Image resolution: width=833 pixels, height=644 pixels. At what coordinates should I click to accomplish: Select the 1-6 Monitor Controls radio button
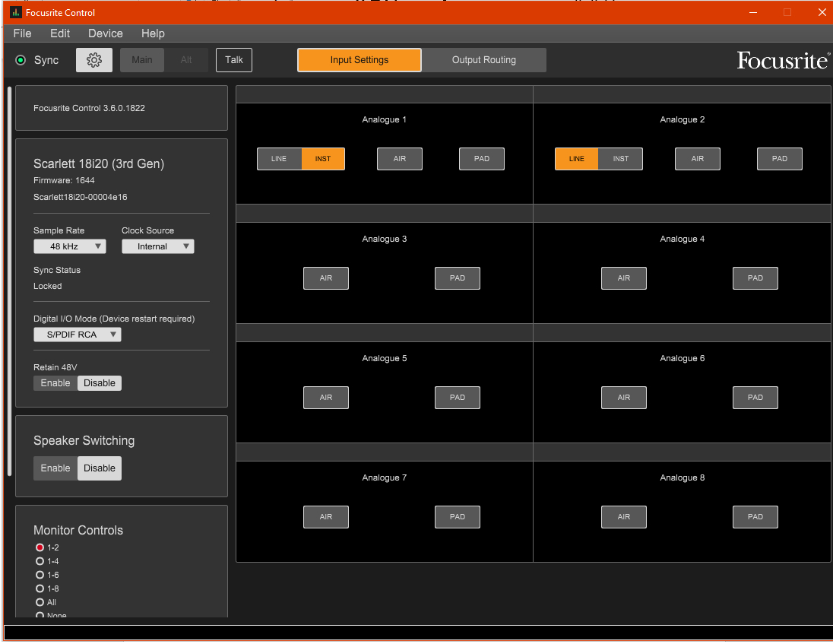click(x=40, y=576)
